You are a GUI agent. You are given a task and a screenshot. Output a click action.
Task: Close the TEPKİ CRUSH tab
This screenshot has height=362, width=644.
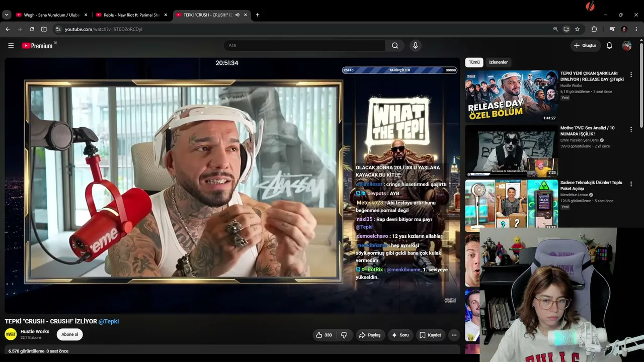tap(246, 15)
